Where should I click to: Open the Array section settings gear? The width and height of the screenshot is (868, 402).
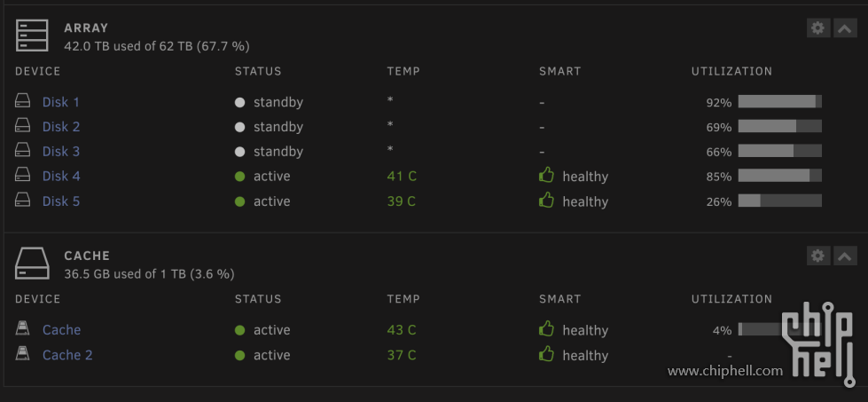[x=818, y=28]
